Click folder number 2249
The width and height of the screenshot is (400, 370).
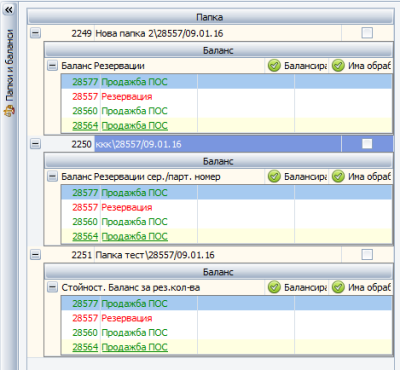(x=81, y=33)
